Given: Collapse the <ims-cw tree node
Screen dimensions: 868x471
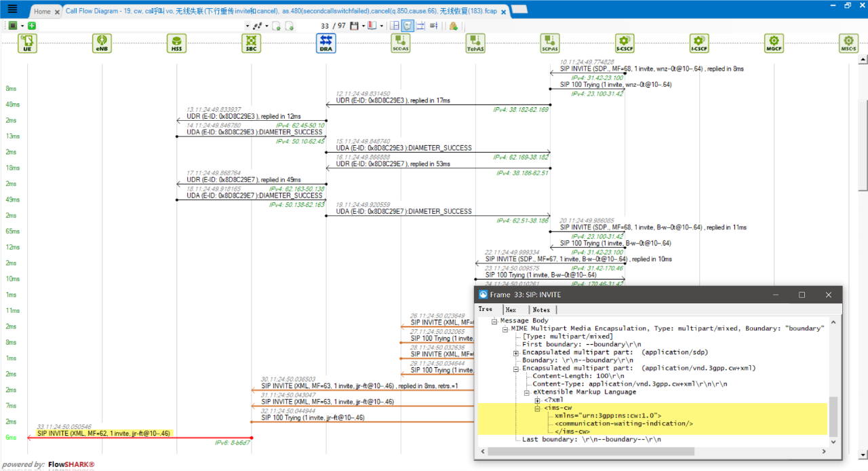Looking at the screenshot, I should (x=538, y=409).
